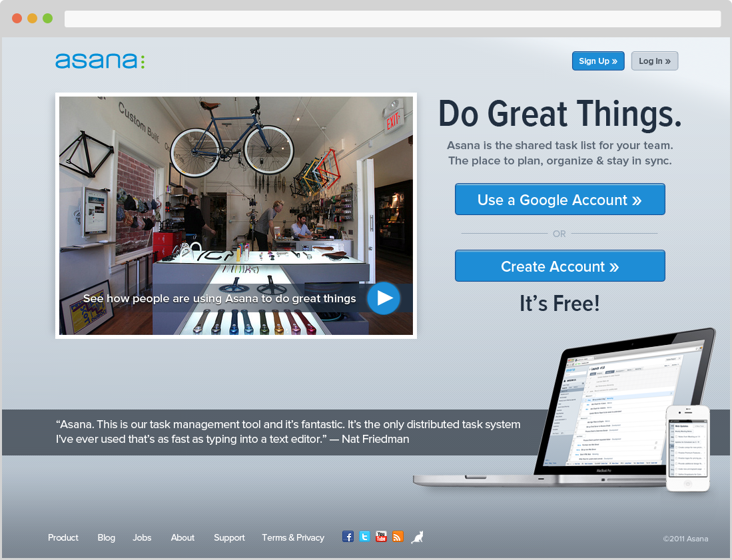Minimize the browser with yellow button
Screen dimensions: 732x560
tap(32, 18)
